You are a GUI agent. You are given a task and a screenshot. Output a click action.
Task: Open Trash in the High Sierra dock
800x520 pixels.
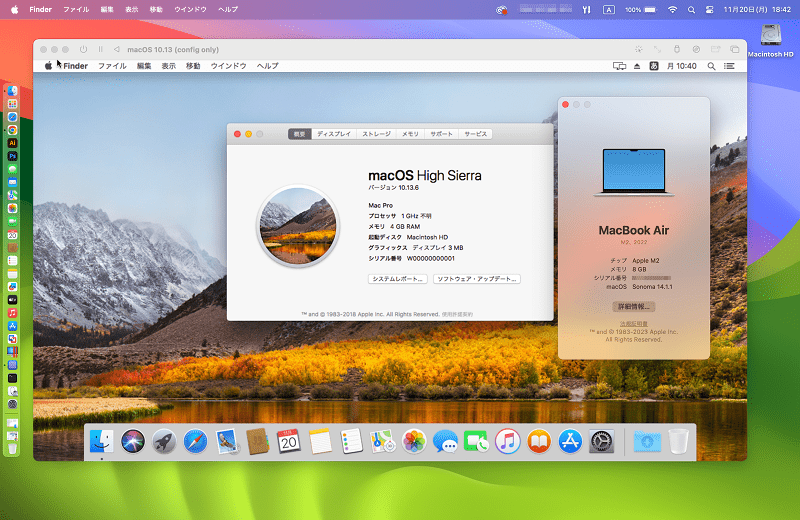point(679,441)
